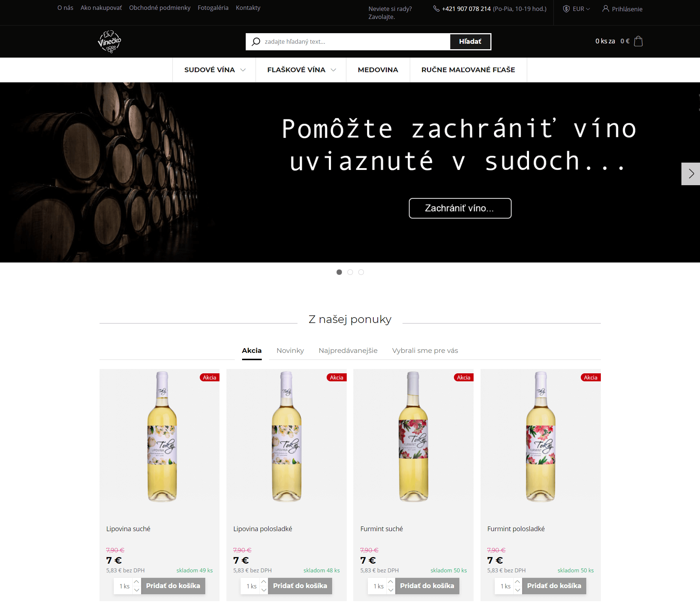Click the Zachrániť víno button
Viewport: 700px width, 607px height.
pyautogui.click(x=460, y=208)
